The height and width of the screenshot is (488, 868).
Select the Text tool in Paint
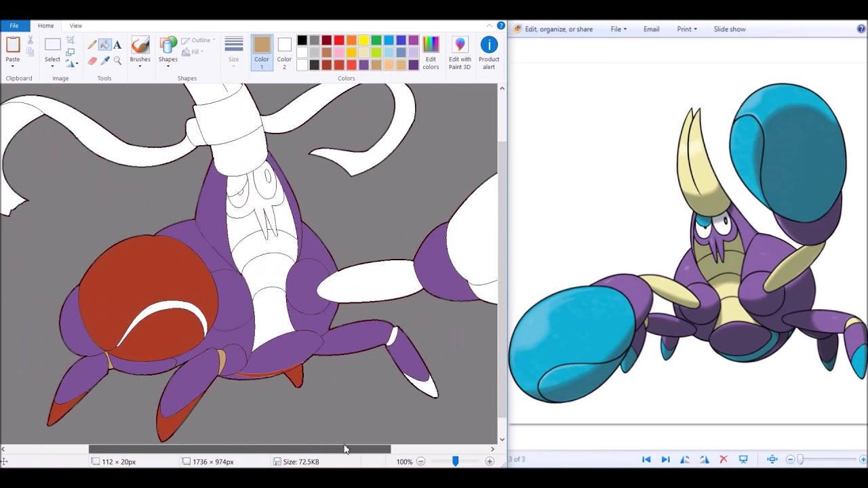pos(117,45)
